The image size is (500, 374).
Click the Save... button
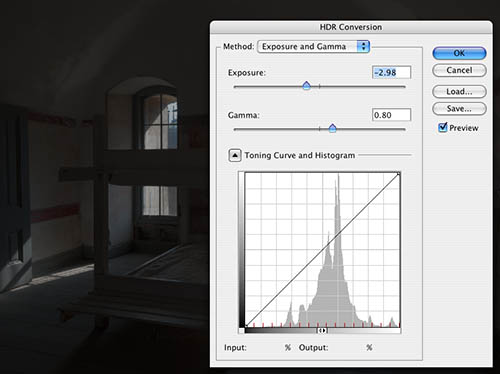point(459,109)
